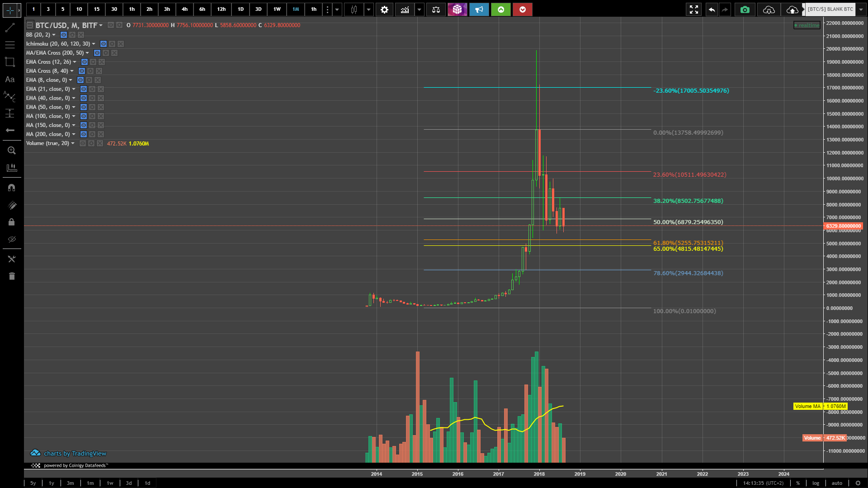Expand the crosshair tool flyout arrow
This screenshot has width=868, height=488.
pos(19,9)
